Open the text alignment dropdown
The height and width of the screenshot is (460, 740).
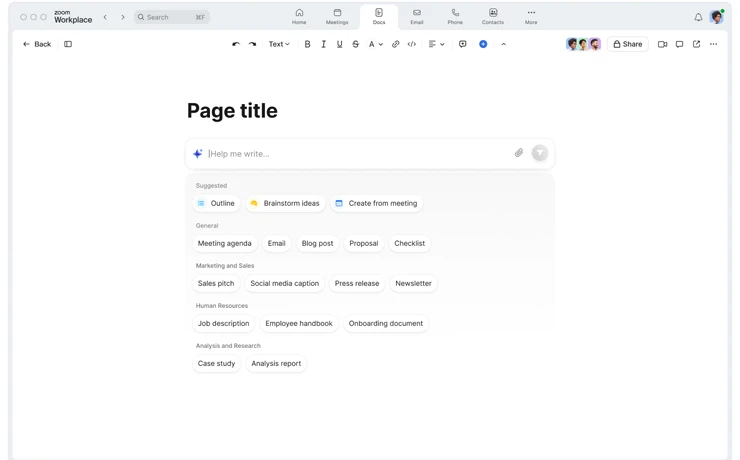tap(436, 44)
